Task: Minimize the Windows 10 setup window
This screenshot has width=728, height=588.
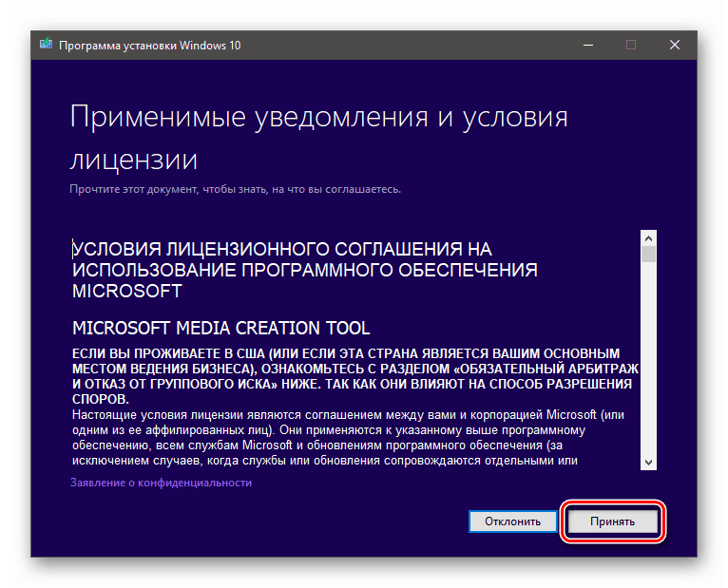Action: coord(588,45)
